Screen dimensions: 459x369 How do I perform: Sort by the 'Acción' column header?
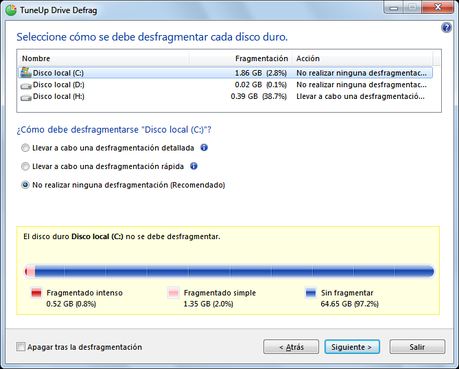click(363, 58)
